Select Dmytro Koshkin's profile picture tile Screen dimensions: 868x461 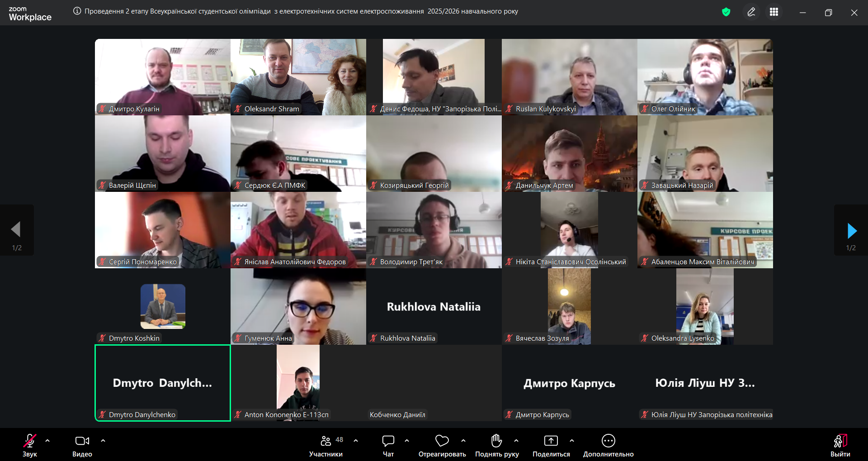click(x=163, y=306)
